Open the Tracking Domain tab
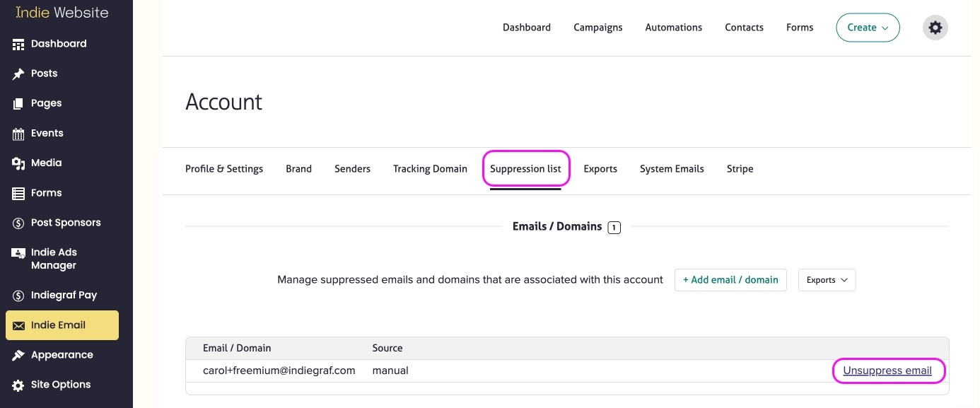 pos(430,169)
